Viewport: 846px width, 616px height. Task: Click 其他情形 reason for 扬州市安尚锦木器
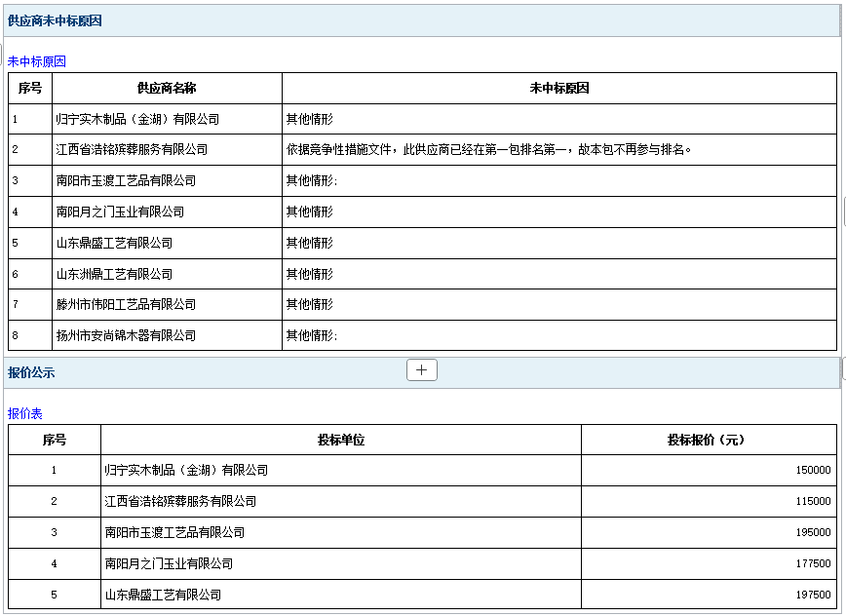(311, 335)
